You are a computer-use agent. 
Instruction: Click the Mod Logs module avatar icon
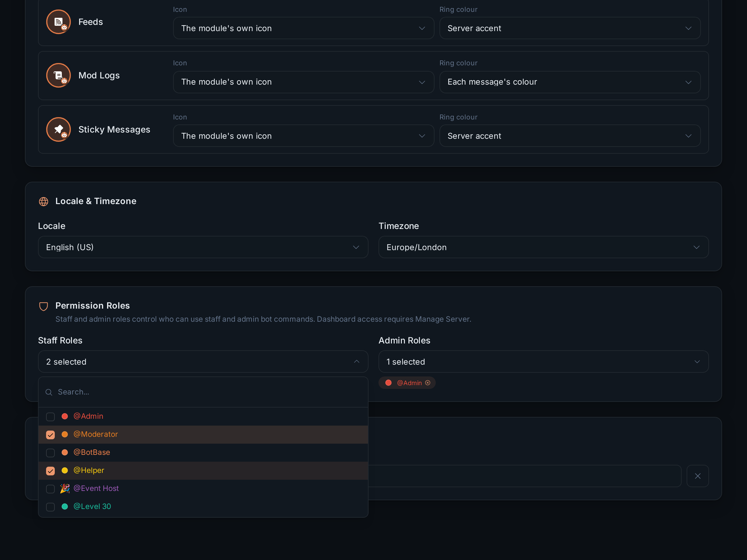tap(59, 75)
